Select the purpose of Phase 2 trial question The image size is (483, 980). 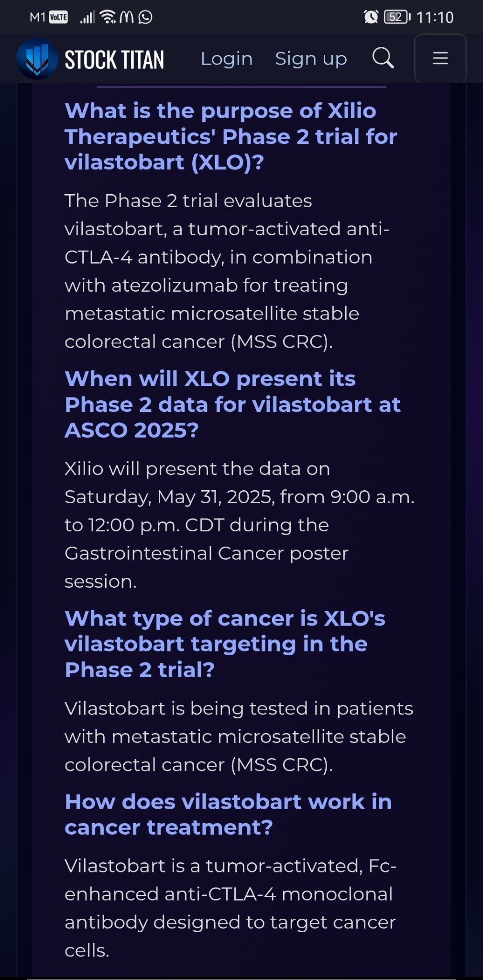(231, 137)
